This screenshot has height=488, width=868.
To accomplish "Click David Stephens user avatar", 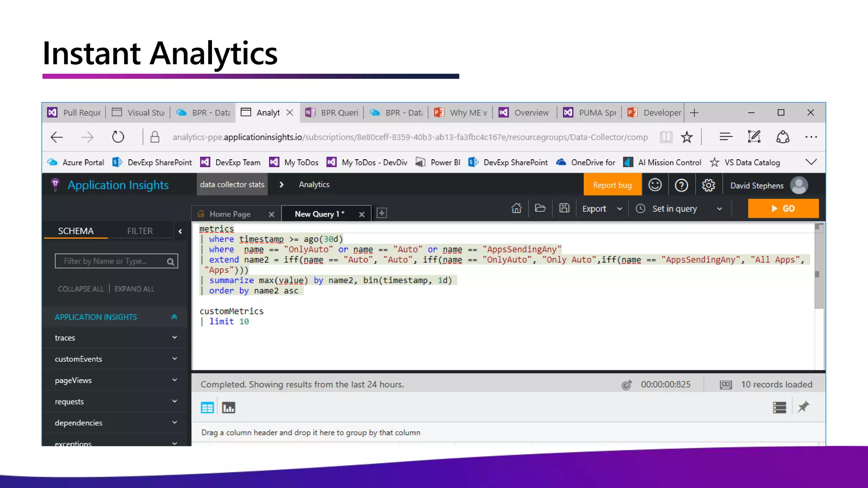I will pos(799,185).
